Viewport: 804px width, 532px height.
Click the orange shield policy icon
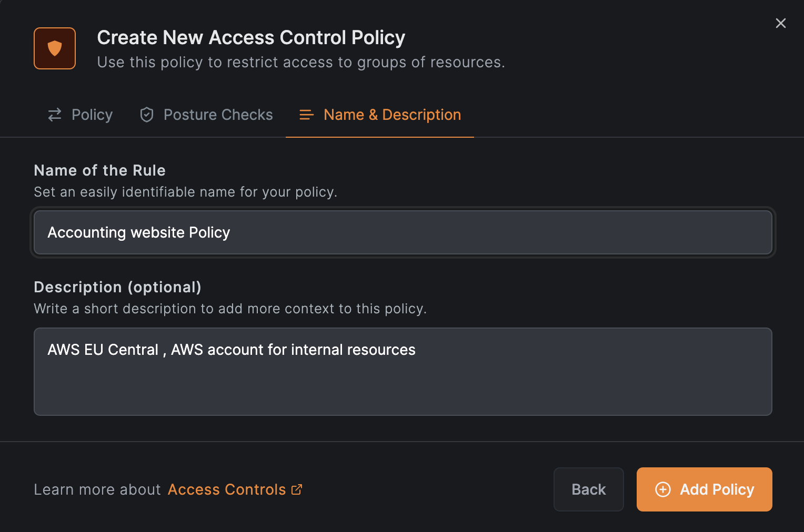55,48
